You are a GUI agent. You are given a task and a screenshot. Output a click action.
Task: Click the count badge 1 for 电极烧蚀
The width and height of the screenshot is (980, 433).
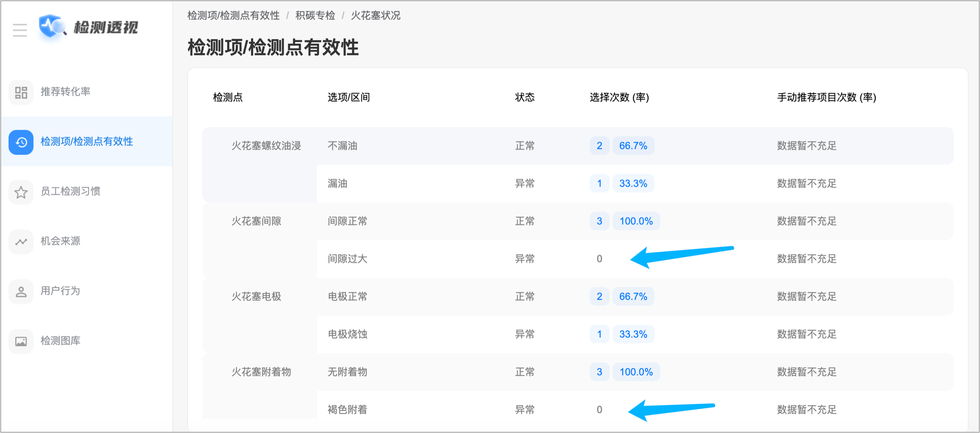coord(599,334)
